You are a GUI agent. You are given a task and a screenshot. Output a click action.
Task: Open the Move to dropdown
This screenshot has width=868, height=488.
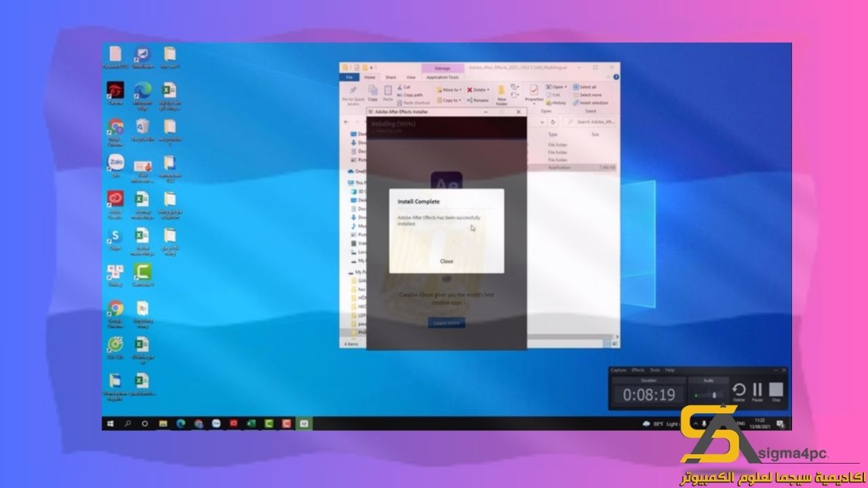point(449,89)
